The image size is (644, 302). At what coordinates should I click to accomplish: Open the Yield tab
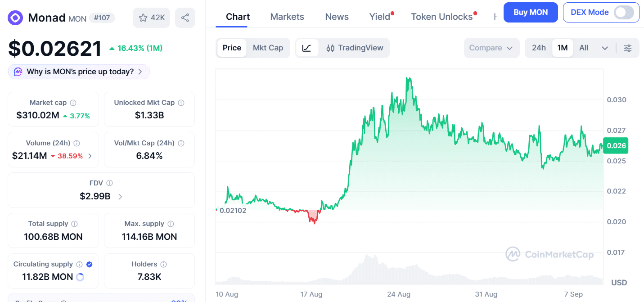(x=380, y=17)
